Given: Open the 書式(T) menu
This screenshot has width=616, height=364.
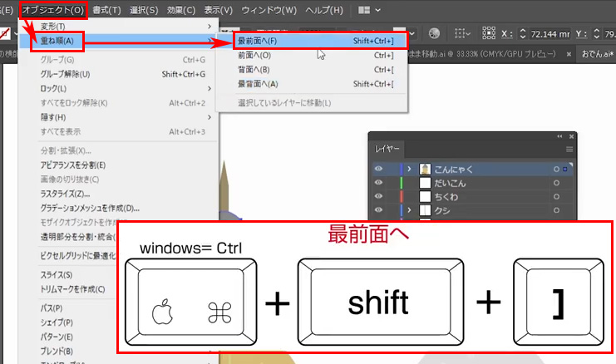Looking at the screenshot, I should click(107, 10).
